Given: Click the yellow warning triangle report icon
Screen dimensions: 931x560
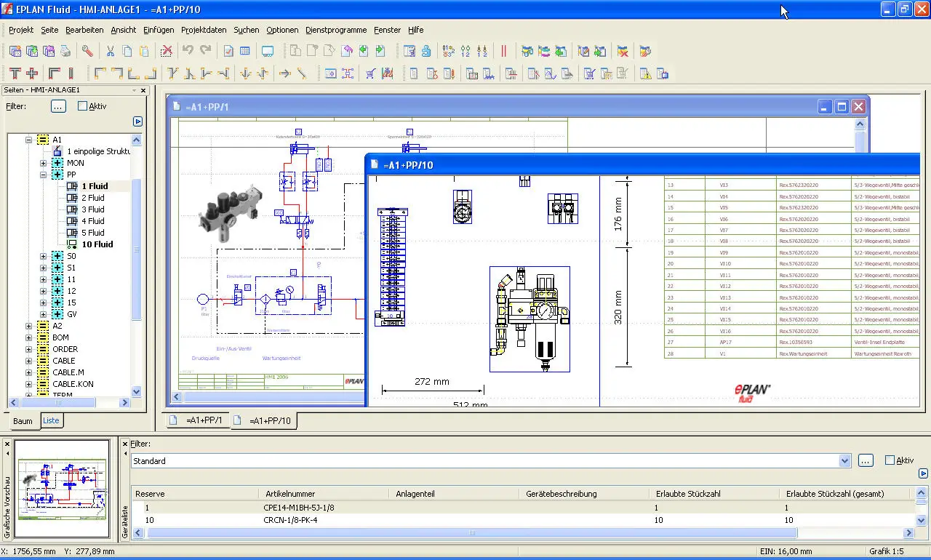Looking at the screenshot, I should 645,73.
